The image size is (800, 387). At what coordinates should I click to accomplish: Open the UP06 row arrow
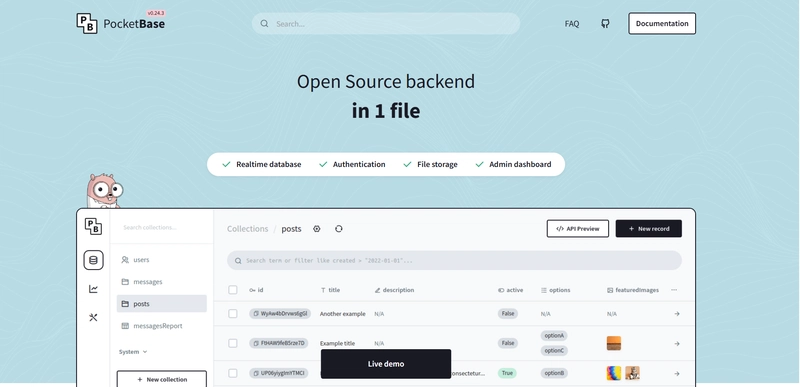(677, 374)
